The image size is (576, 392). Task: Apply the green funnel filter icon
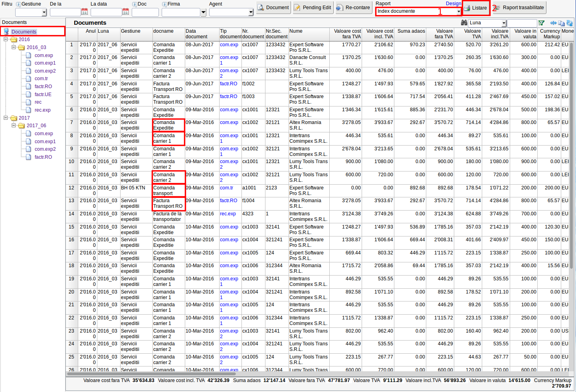(x=541, y=23)
